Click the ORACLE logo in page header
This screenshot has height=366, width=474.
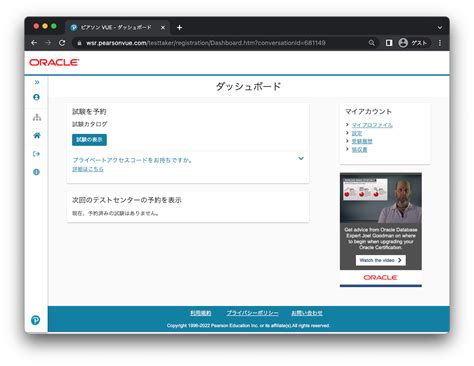click(54, 62)
